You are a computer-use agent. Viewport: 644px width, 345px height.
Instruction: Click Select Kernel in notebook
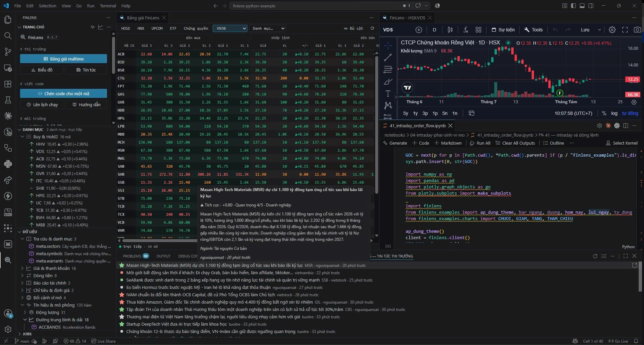(x=622, y=143)
